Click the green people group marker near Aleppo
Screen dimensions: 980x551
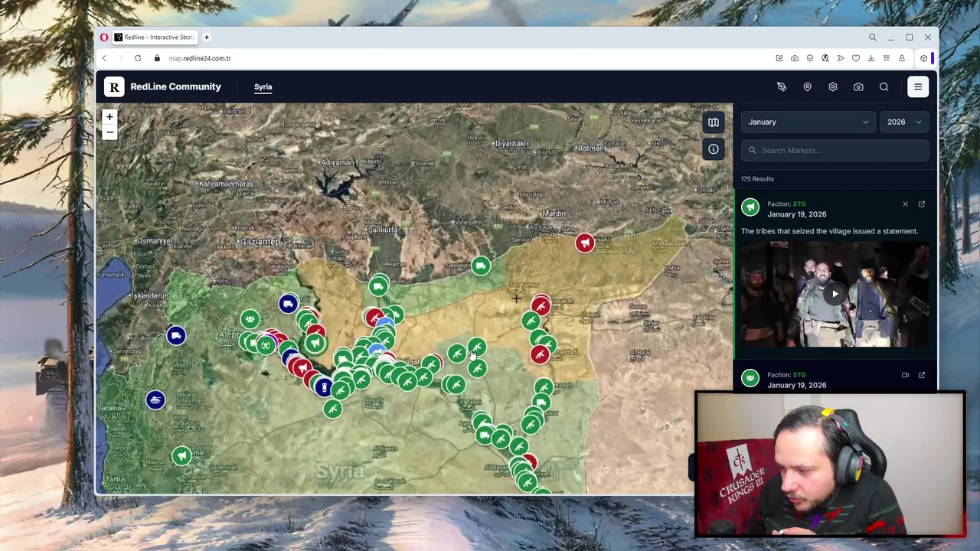tap(250, 318)
